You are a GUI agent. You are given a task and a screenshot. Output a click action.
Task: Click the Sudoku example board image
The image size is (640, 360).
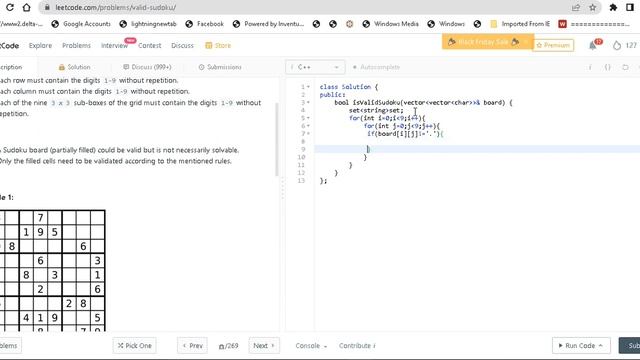52,270
